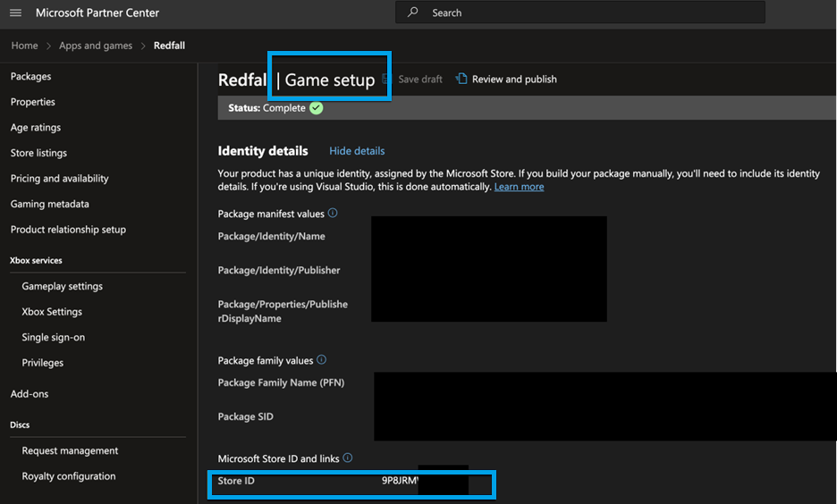This screenshot has width=837, height=504.
Task: Click the search magnifier icon
Action: click(412, 12)
